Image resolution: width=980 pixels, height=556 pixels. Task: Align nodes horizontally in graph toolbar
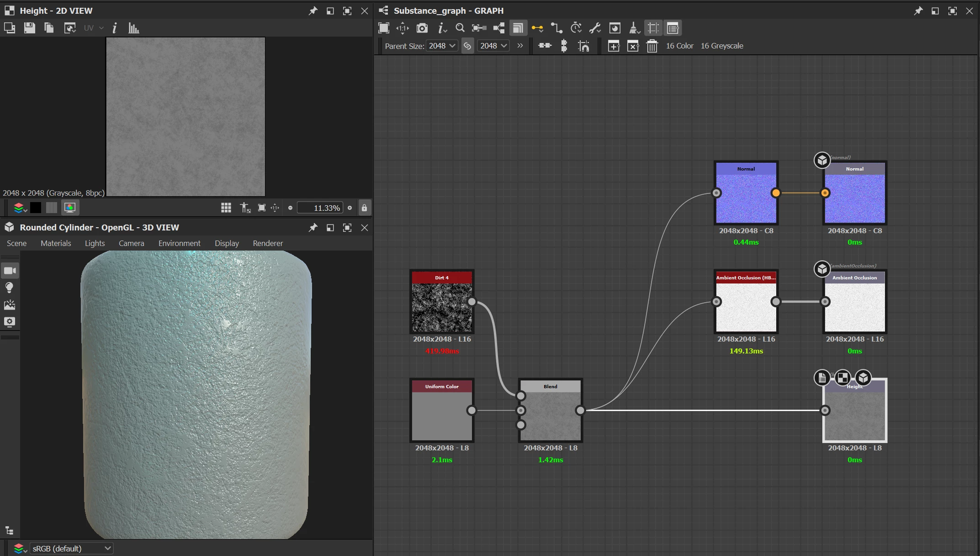(545, 46)
